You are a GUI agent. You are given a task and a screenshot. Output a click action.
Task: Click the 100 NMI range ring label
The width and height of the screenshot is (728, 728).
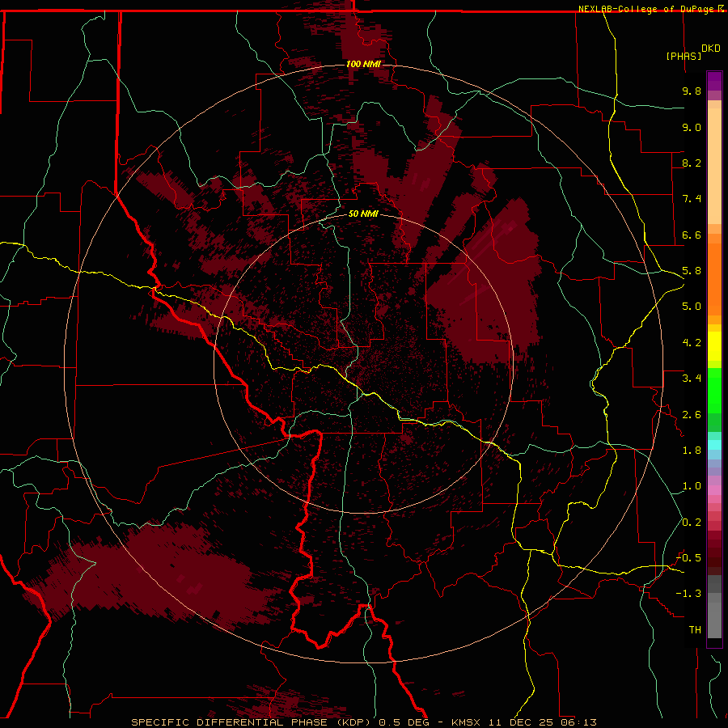363,64
